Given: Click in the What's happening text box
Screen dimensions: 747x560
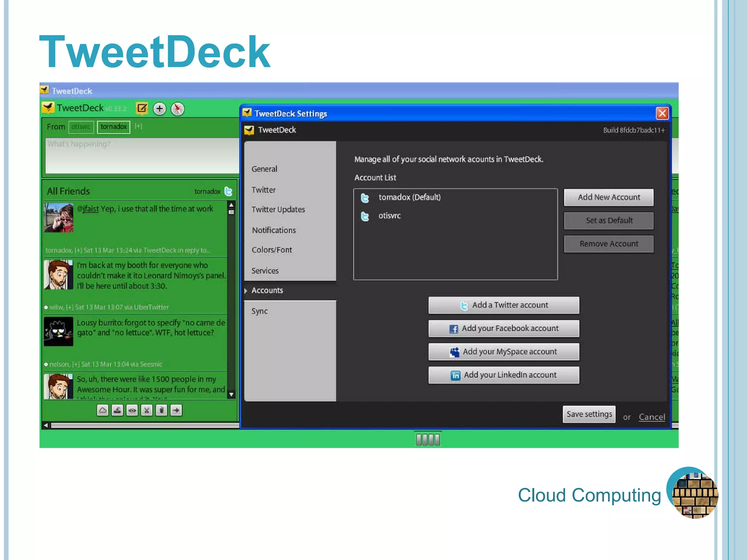Looking at the screenshot, I should click(142, 155).
